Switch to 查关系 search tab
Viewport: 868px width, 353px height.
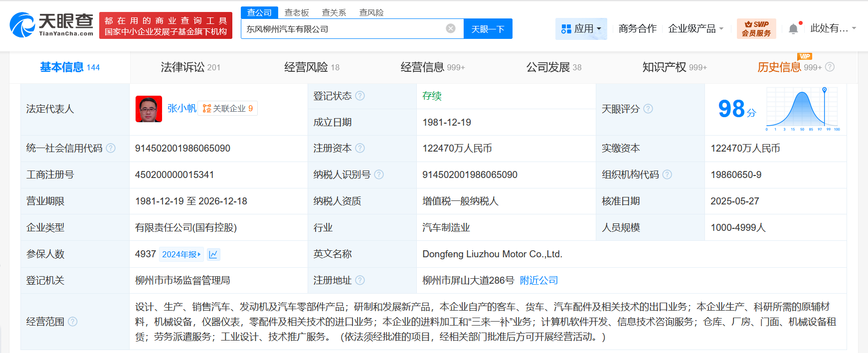(x=334, y=12)
